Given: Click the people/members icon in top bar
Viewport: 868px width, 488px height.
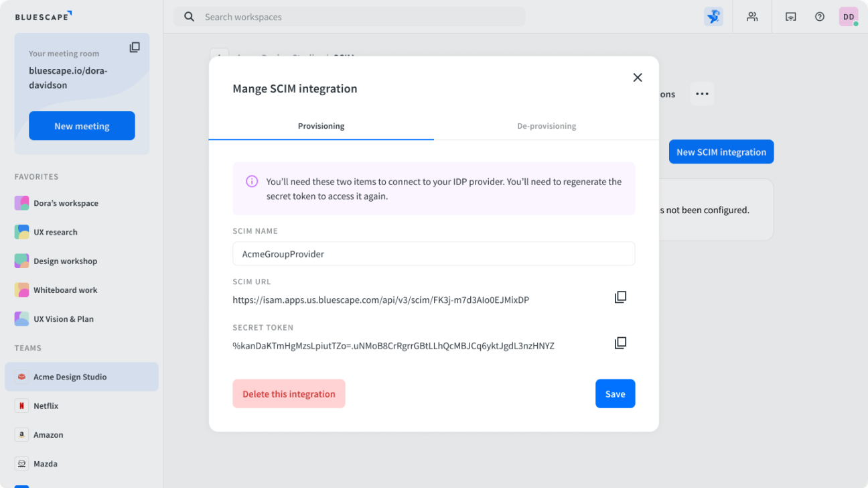Looking at the screenshot, I should (x=752, y=16).
